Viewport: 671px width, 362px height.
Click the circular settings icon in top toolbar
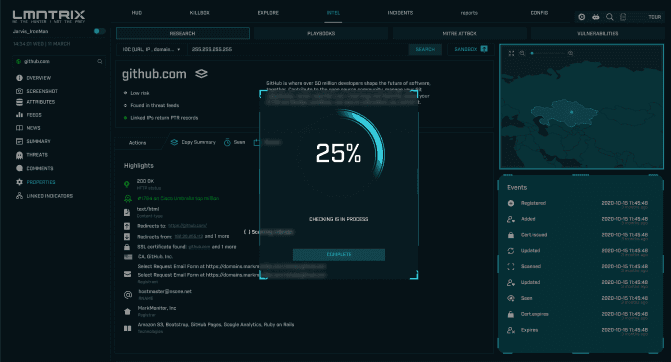(x=582, y=17)
